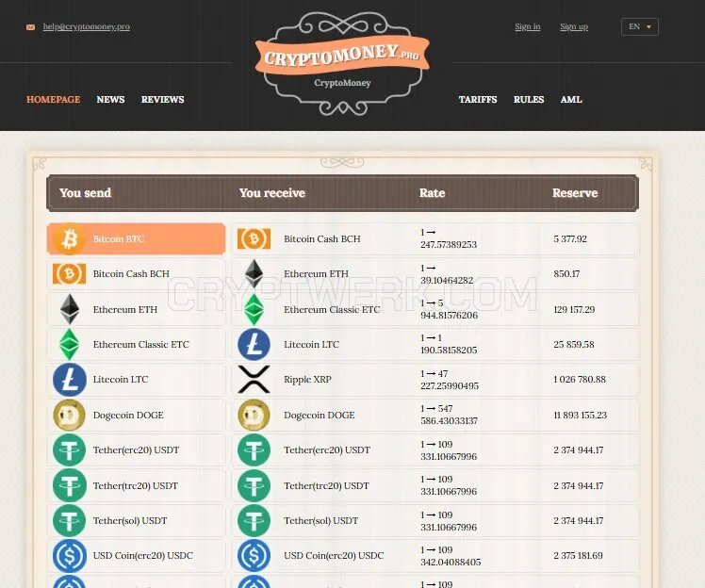Click Tether(sol) icon in You send column
The height and width of the screenshot is (588, 705).
coord(69,520)
